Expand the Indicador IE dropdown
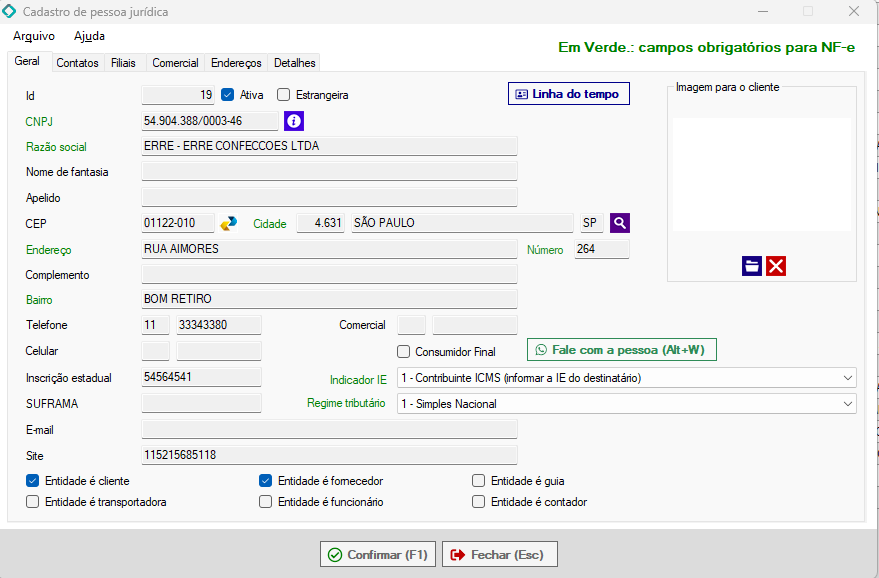The height and width of the screenshot is (578, 879). point(848,378)
